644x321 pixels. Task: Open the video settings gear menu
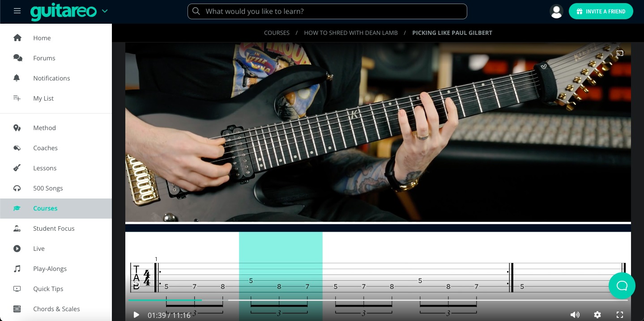(x=597, y=315)
